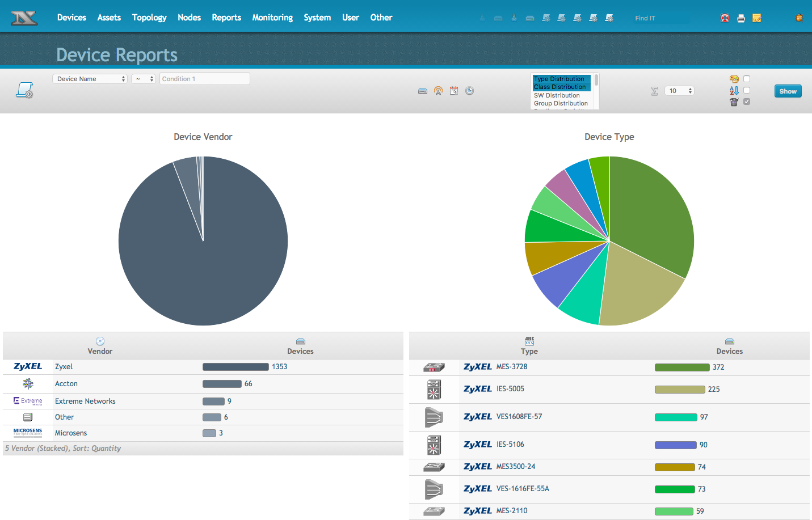Open the yellow notes icon
812x520 pixels.
coord(756,18)
